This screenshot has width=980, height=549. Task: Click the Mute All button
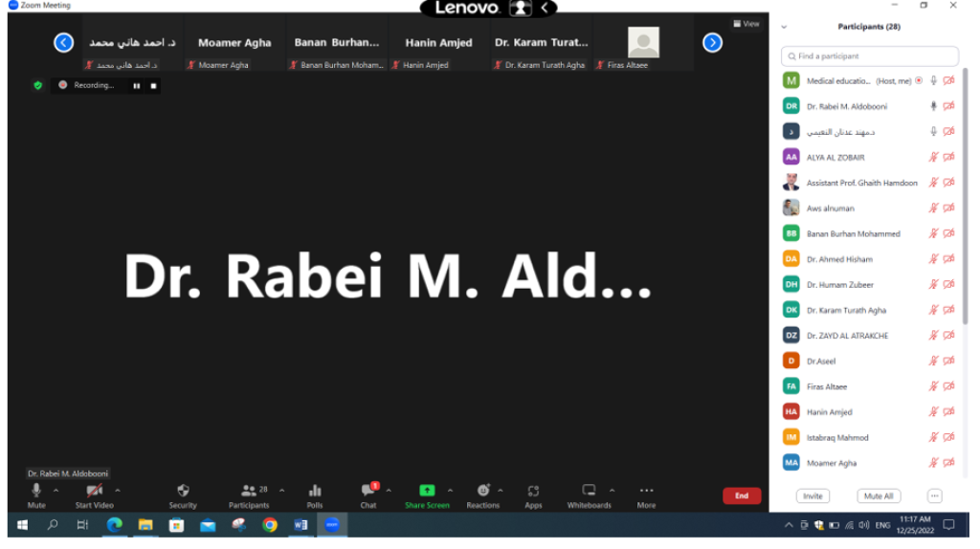(x=878, y=496)
